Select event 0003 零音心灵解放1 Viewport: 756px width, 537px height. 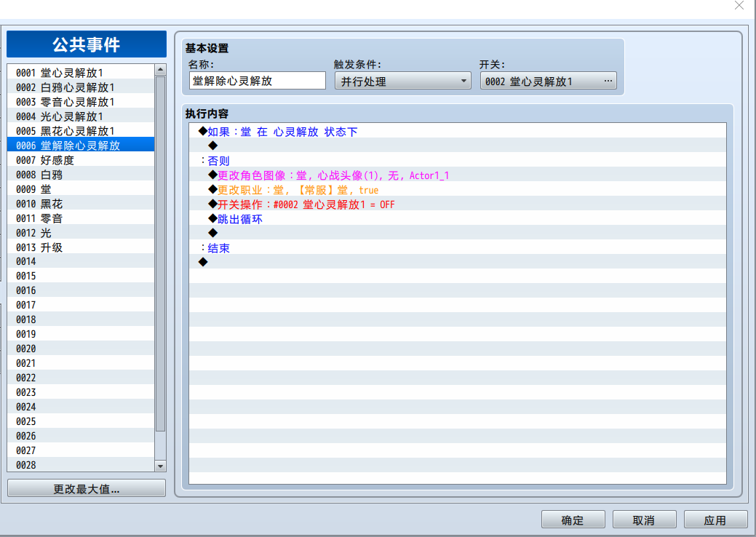click(x=81, y=102)
